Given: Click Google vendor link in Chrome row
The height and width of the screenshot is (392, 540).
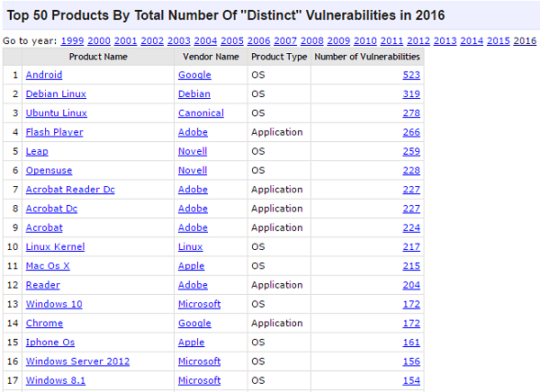Looking at the screenshot, I should pyautogui.click(x=194, y=323).
